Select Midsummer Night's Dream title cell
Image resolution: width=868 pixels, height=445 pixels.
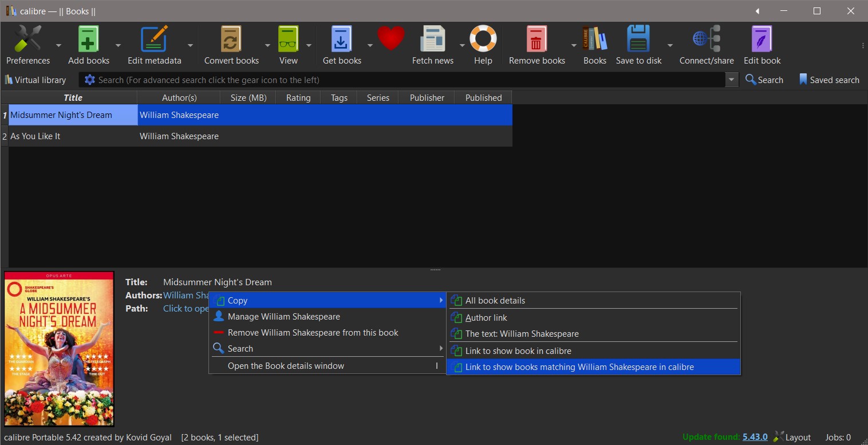(73, 115)
